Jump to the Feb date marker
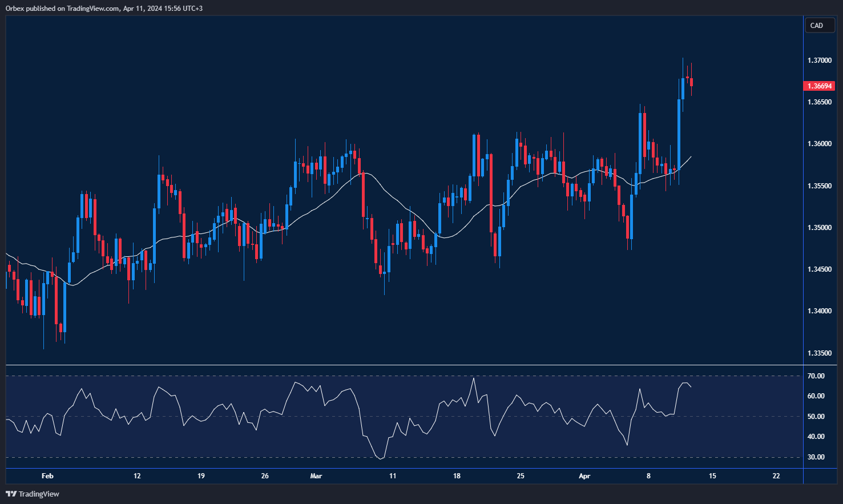 pos(47,476)
